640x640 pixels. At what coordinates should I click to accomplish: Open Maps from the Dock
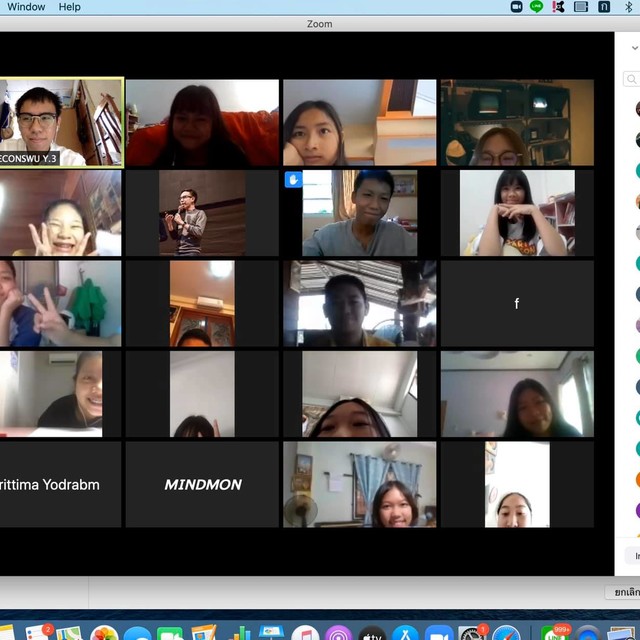(69, 633)
